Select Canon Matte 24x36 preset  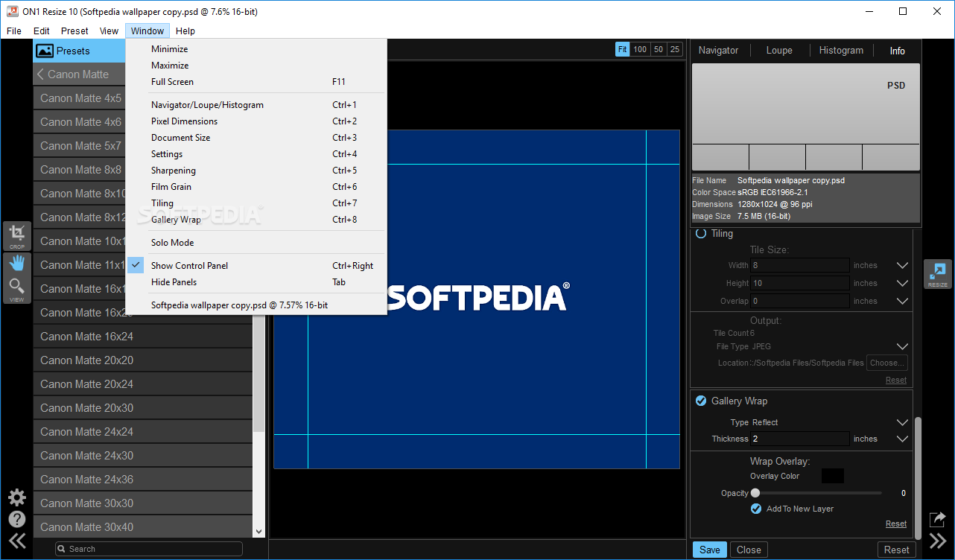tap(143, 480)
